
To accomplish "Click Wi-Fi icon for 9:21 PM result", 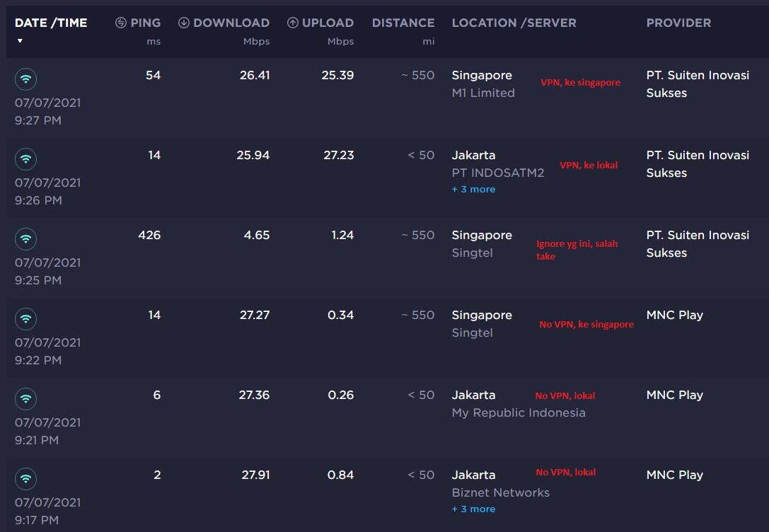I will point(26,399).
